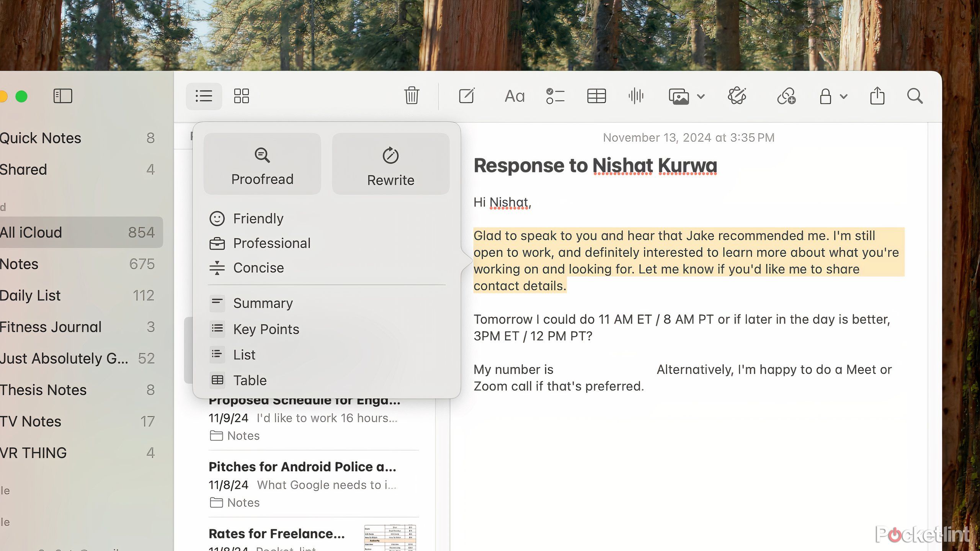
Task: Select Rewrite option from menu
Action: (390, 164)
